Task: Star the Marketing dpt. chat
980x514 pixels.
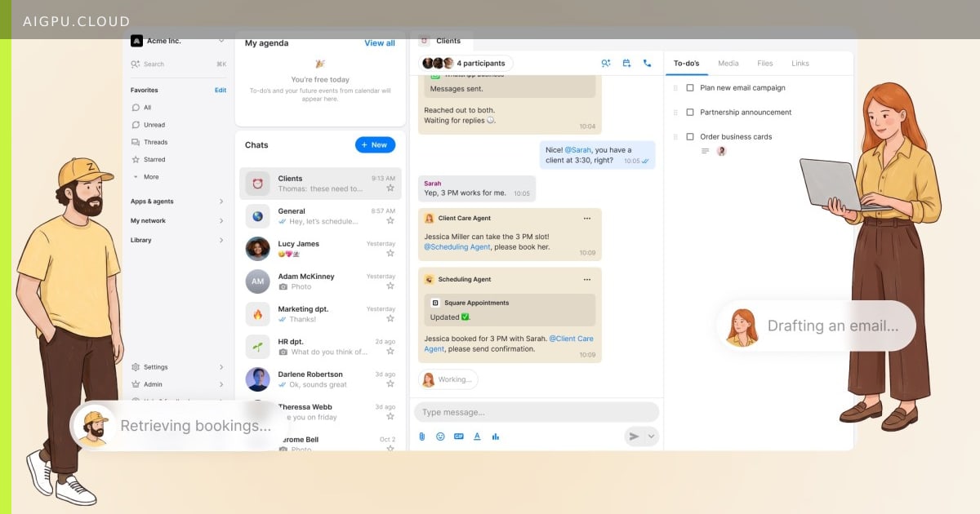Action: [x=390, y=319]
